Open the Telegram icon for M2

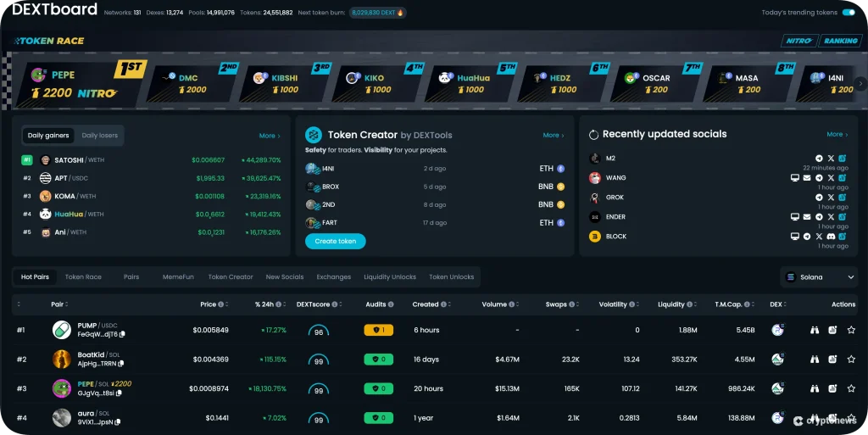819,159
